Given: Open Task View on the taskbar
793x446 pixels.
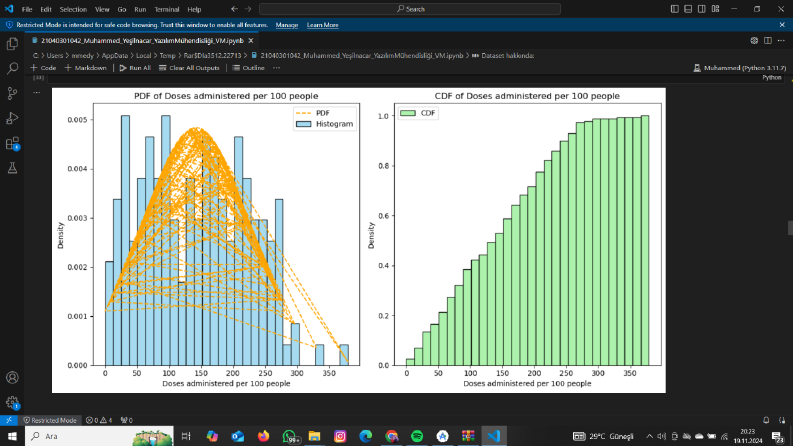Looking at the screenshot, I should point(186,436).
